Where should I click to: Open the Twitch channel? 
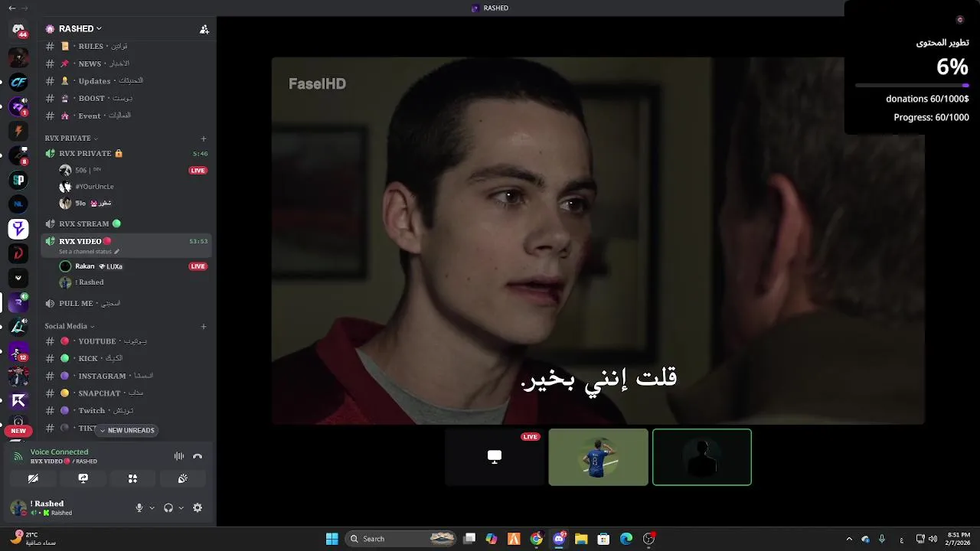(x=126, y=410)
